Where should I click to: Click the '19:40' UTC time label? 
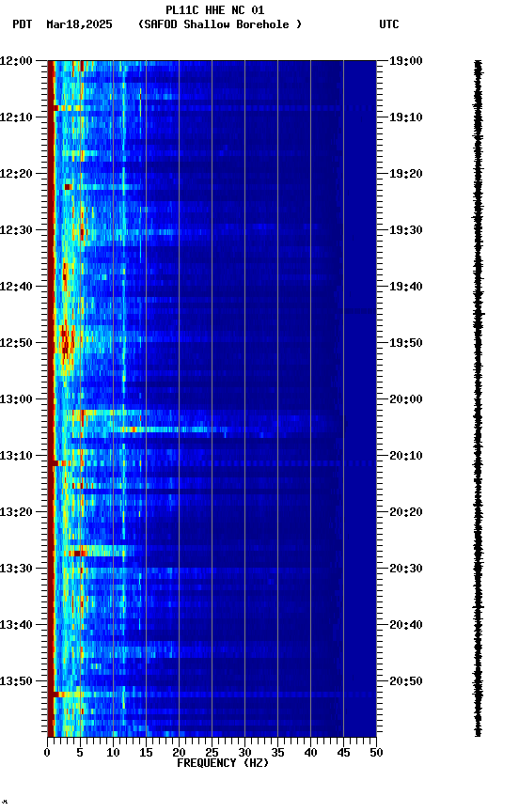click(406, 287)
